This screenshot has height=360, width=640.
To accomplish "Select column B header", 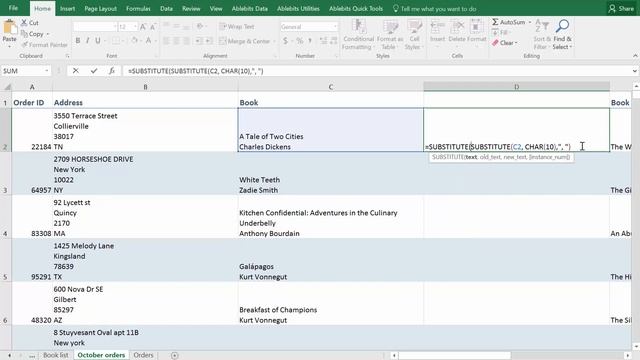I will [145, 87].
